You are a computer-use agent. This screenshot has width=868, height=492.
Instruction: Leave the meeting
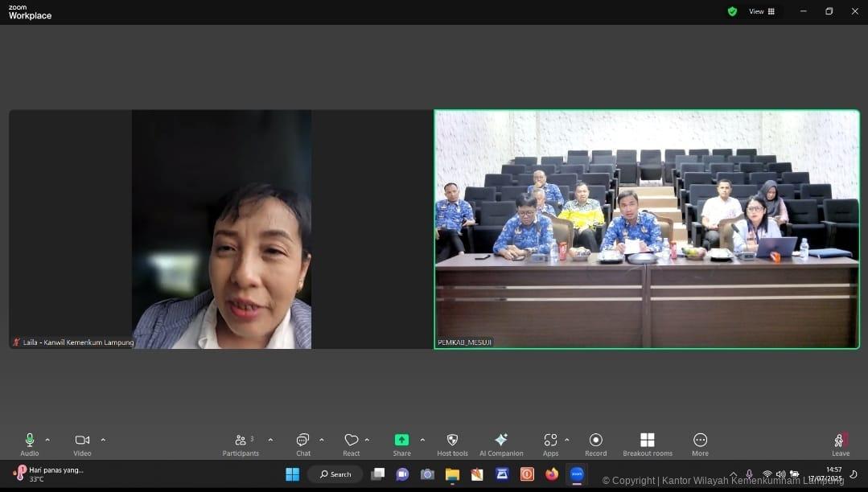click(x=840, y=441)
